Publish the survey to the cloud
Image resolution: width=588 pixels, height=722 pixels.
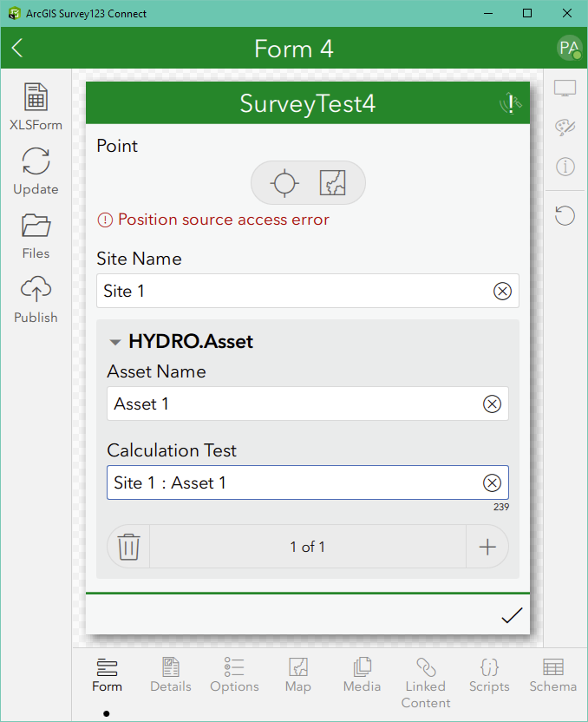click(x=36, y=299)
